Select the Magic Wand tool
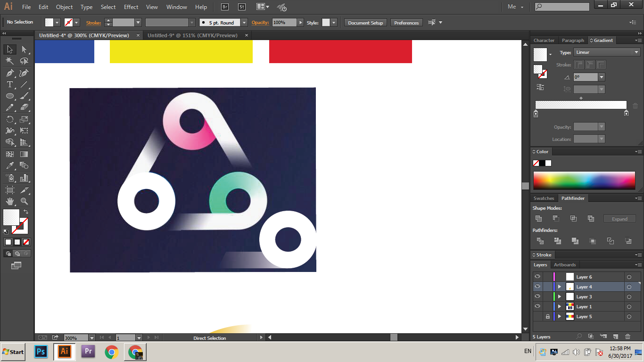Image resolution: width=644 pixels, height=362 pixels. coord(10,61)
